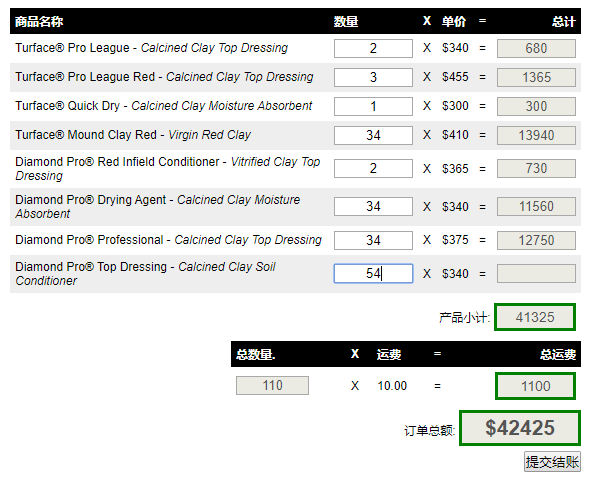Edit quantity for Diamond Pro Drying Agent

coord(373,206)
